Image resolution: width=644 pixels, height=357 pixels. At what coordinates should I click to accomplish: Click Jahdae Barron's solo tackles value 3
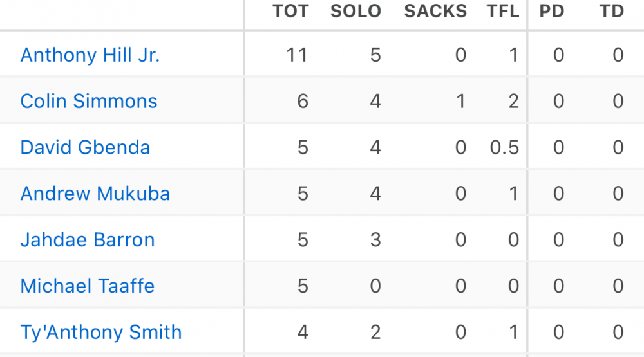(375, 241)
